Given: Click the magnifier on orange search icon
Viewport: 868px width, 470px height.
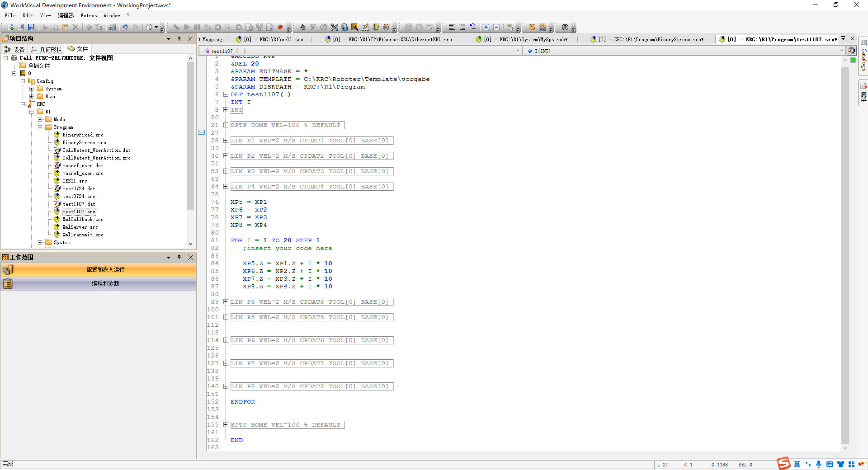Looking at the screenshot, I should [x=355, y=27].
